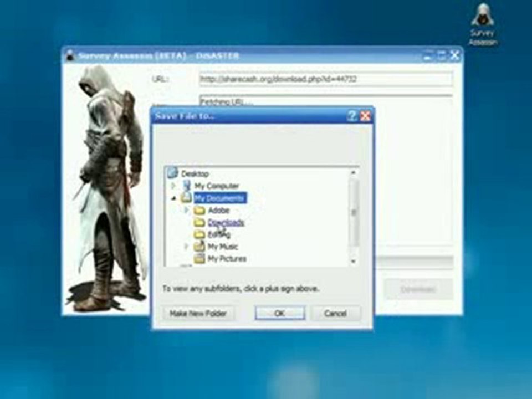The image size is (532, 399).
Task: Collapse the My Documents tree node
Action: click(x=173, y=198)
